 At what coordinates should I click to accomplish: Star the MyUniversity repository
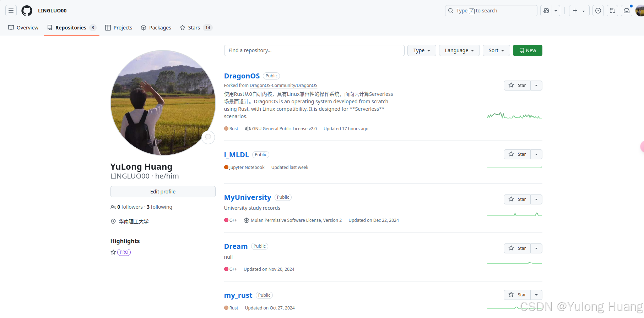click(x=517, y=199)
